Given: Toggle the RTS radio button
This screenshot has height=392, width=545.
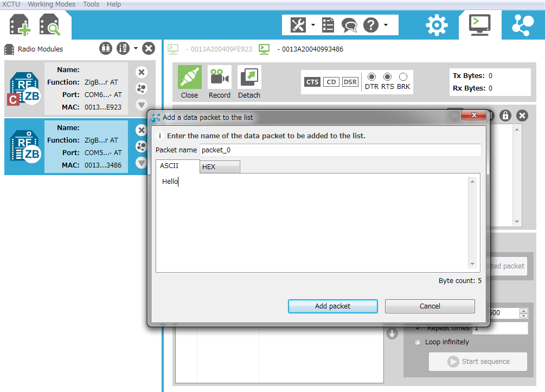Looking at the screenshot, I should tap(387, 76).
